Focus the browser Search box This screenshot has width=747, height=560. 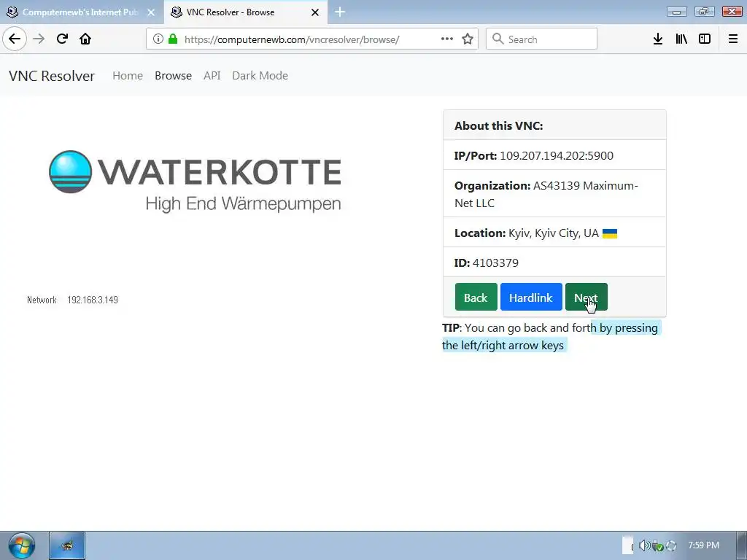[542, 39]
